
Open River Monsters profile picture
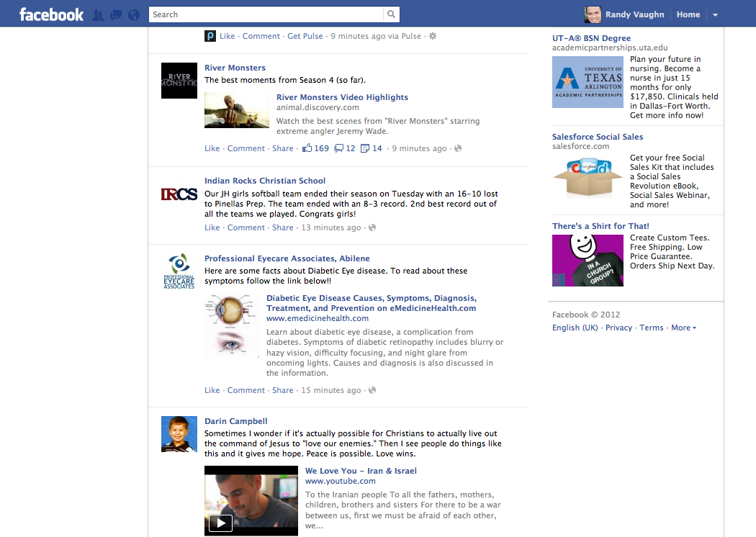point(179,81)
